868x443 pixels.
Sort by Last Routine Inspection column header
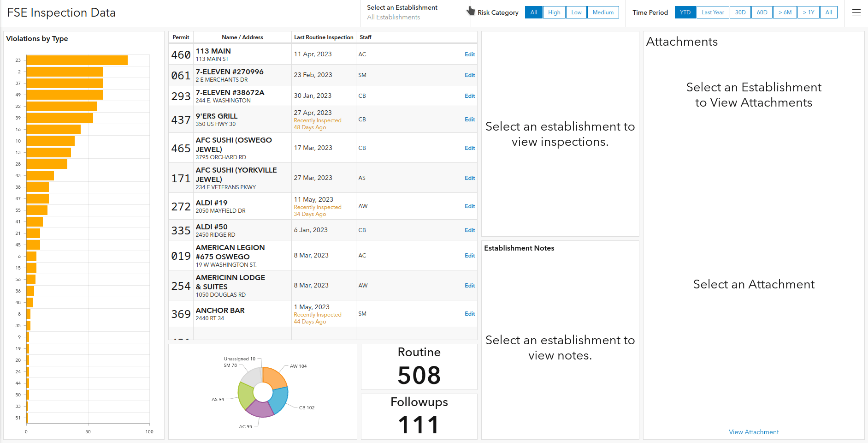click(323, 37)
